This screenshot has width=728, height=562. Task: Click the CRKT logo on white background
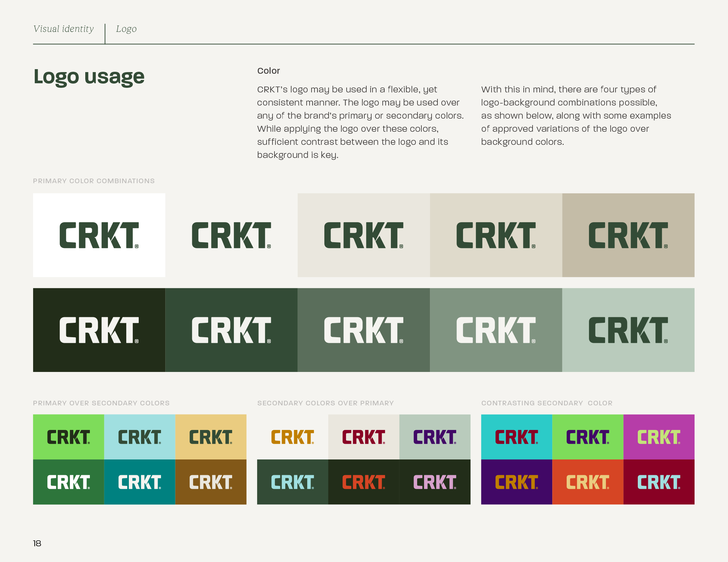99,235
